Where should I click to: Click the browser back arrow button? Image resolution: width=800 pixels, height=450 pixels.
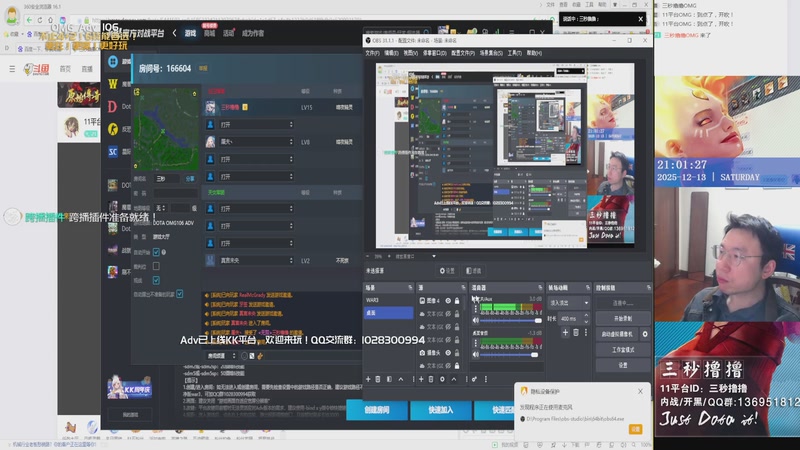(29, 20)
